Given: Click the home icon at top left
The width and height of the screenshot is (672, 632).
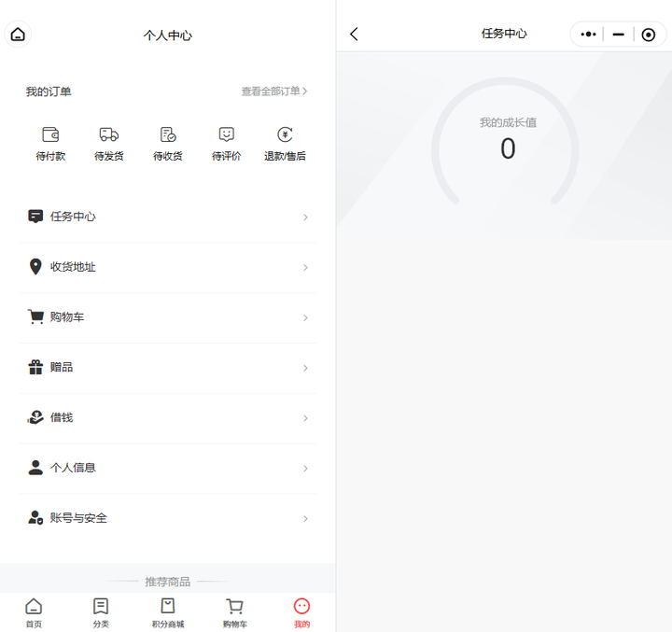Looking at the screenshot, I should [x=18, y=35].
